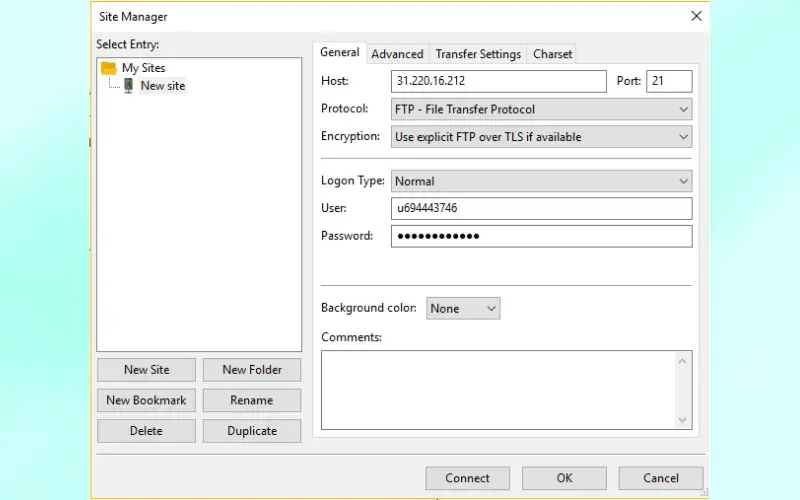
Task: Click the User input field
Action: 541,208
